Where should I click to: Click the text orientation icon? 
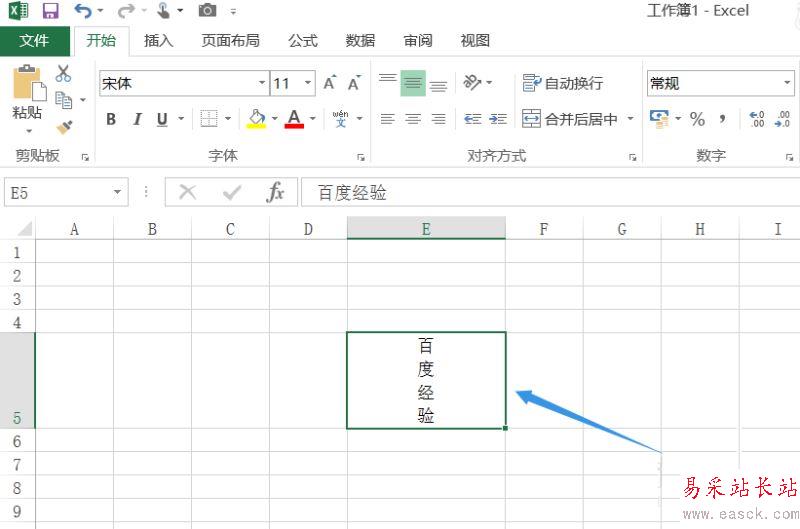pos(472,82)
